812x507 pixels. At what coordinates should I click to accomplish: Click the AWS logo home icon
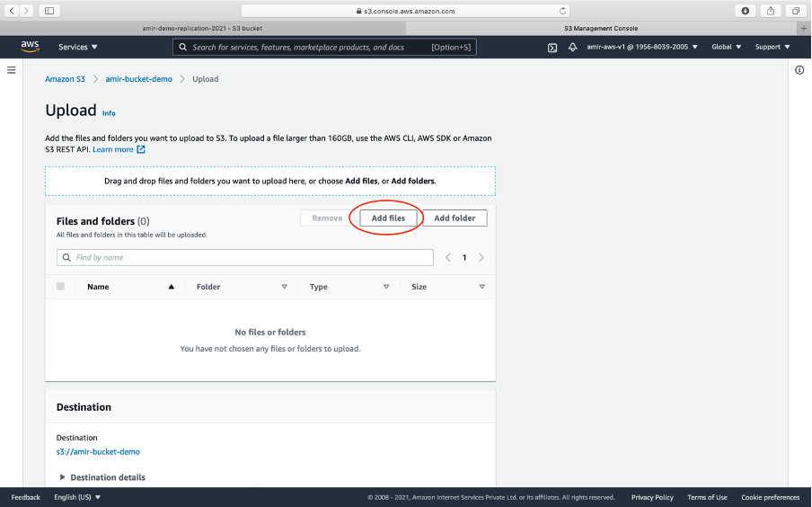click(x=30, y=46)
